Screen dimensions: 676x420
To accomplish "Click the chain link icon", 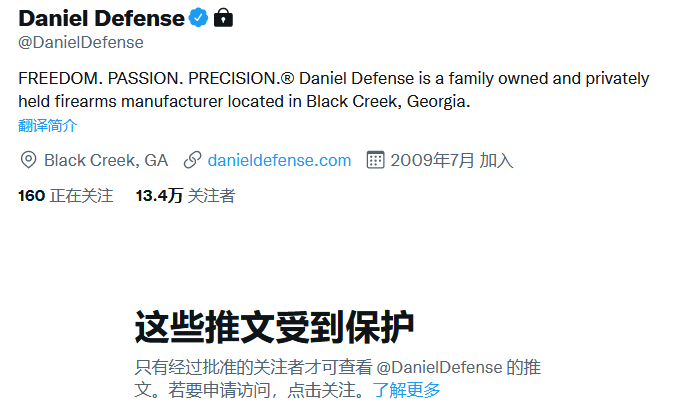I will tap(192, 160).
